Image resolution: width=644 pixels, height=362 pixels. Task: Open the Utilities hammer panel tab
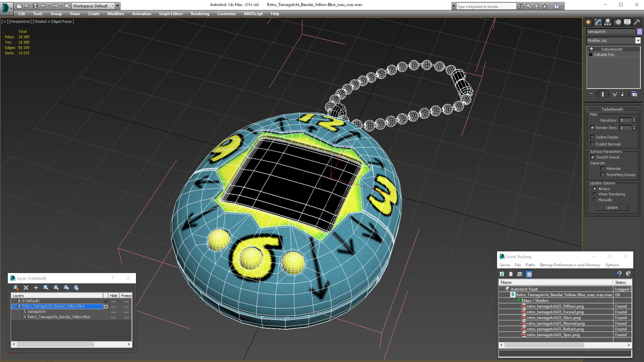(637, 22)
